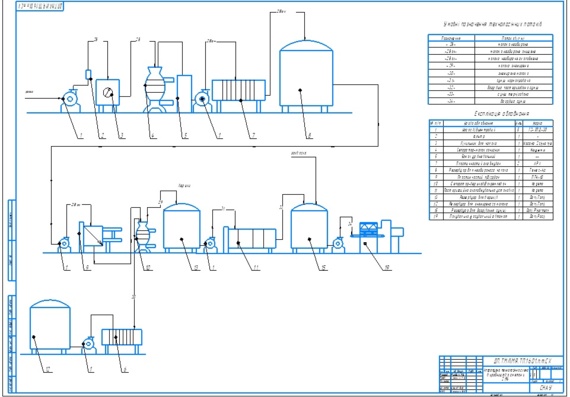The width and height of the screenshot is (570, 397).
Task: Click the title block drawing designation field
Action: click(x=523, y=361)
